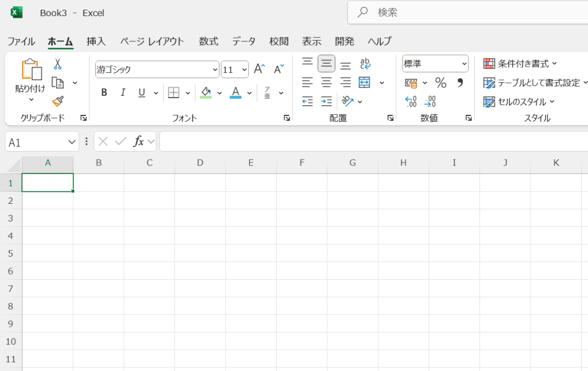Toggle italic formatting
The height and width of the screenshot is (371, 588).
(x=122, y=92)
